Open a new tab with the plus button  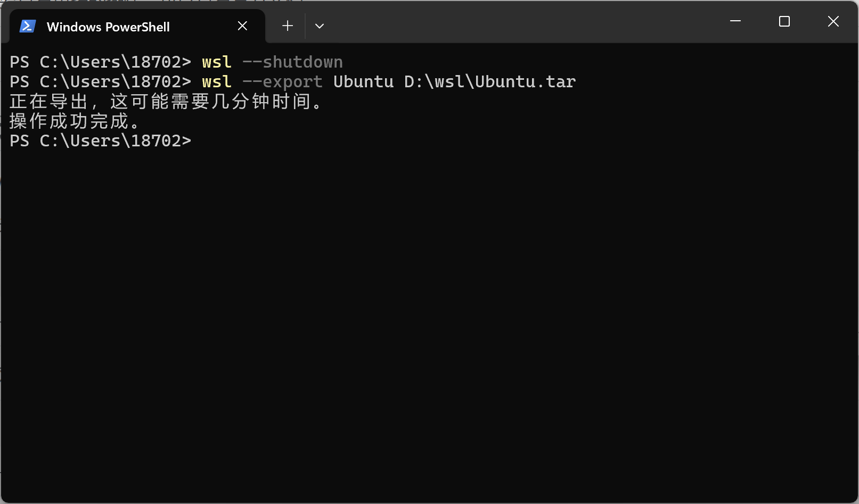click(x=288, y=26)
